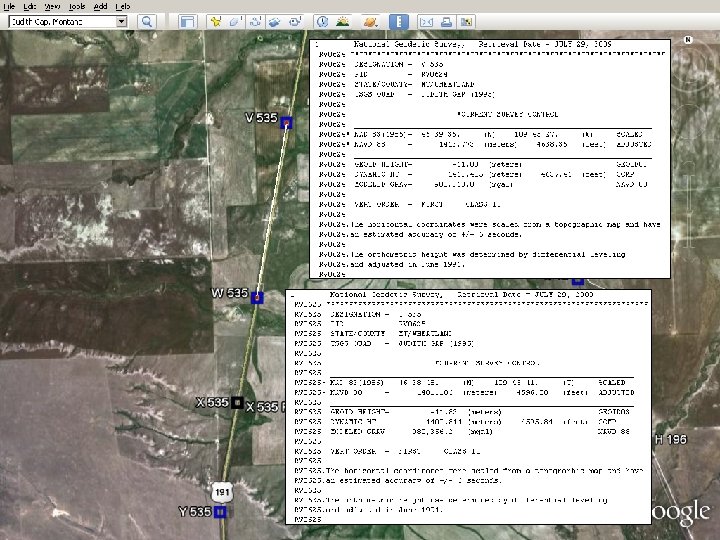Click the Print toolbar icon
Image resolution: width=720 pixels, height=540 pixels.
click(446, 21)
